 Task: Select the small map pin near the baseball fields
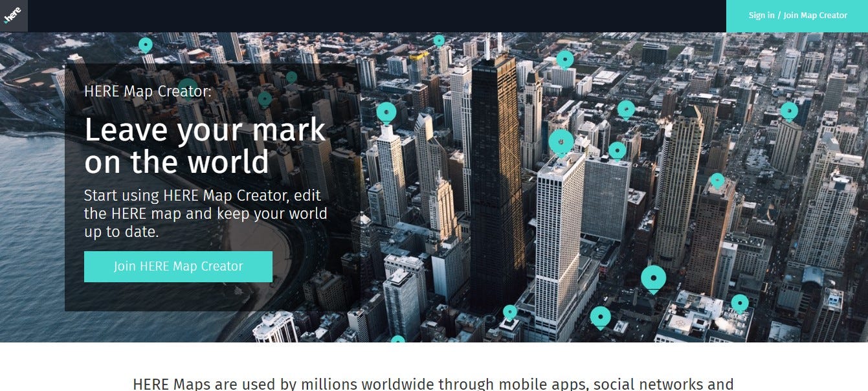146,45
